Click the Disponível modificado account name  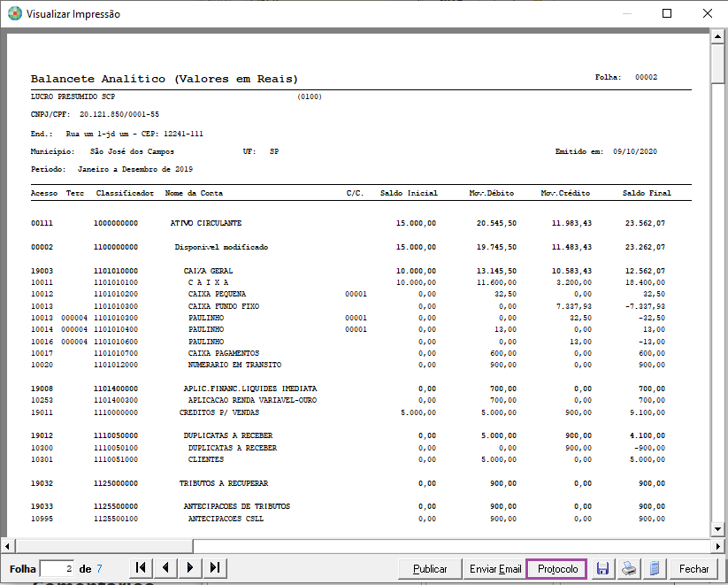click(x=221, y=247)
